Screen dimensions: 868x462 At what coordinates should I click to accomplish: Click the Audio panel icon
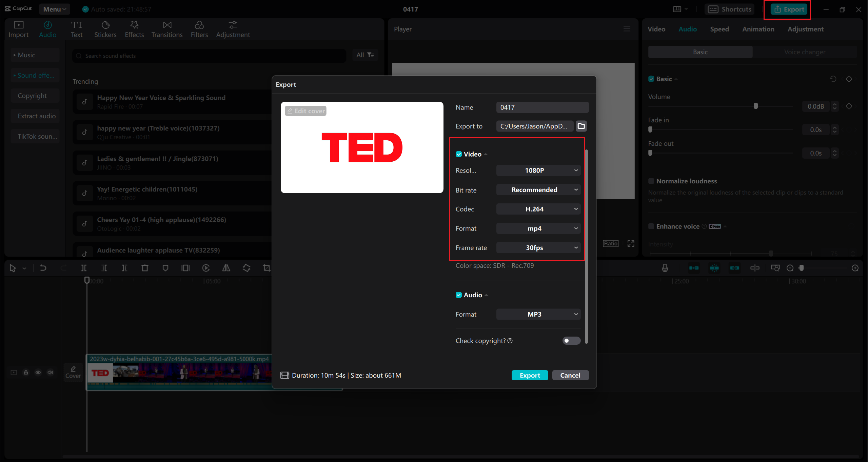(x=47, y=29)
